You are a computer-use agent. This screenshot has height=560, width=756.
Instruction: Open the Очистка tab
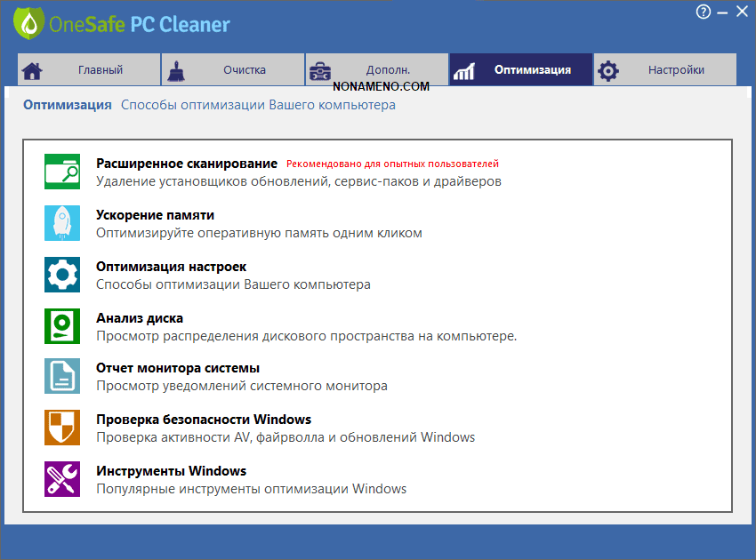233,70
